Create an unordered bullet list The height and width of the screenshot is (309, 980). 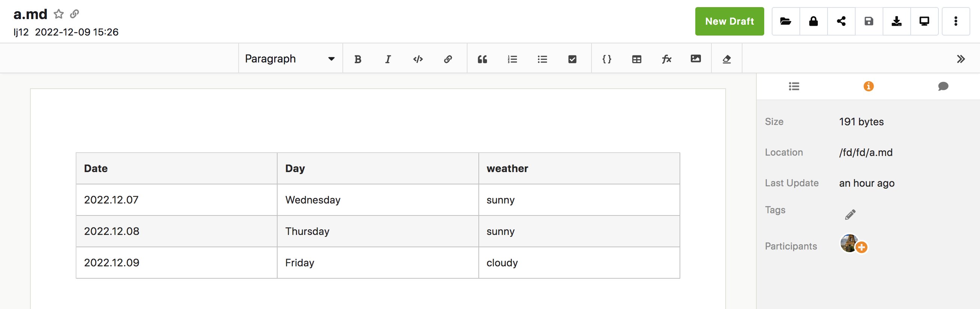click(x=542, y=59)
